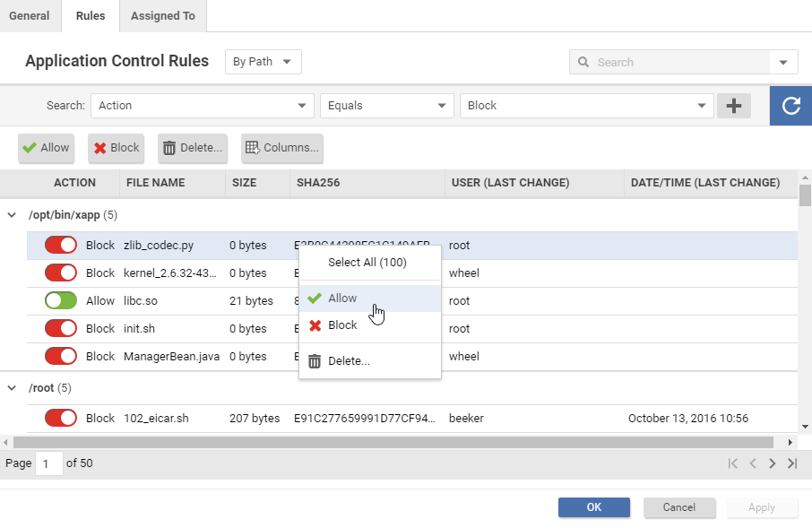Click green check Allow toolbar button
812x528 pixels.
[46, 148]
